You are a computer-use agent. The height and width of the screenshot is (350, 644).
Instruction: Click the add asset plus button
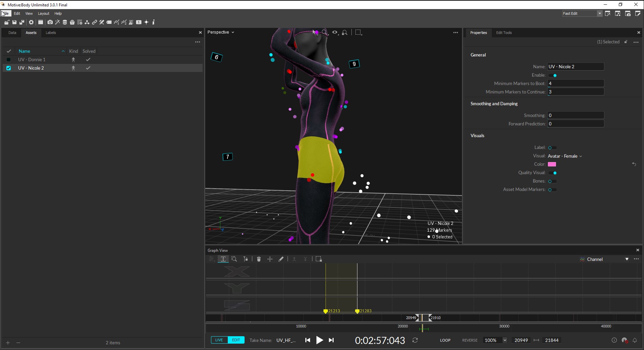click(8, 343)
